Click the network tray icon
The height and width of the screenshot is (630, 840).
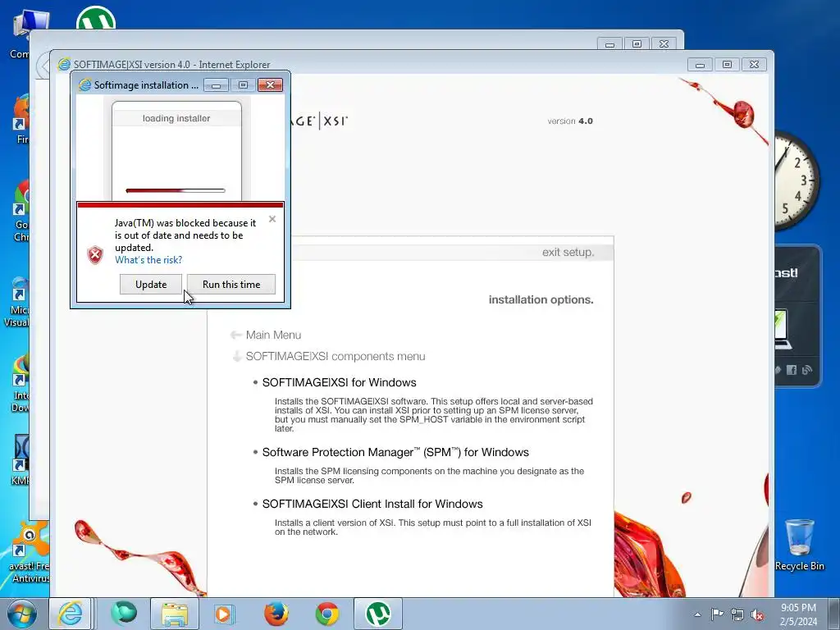[737, 614]
